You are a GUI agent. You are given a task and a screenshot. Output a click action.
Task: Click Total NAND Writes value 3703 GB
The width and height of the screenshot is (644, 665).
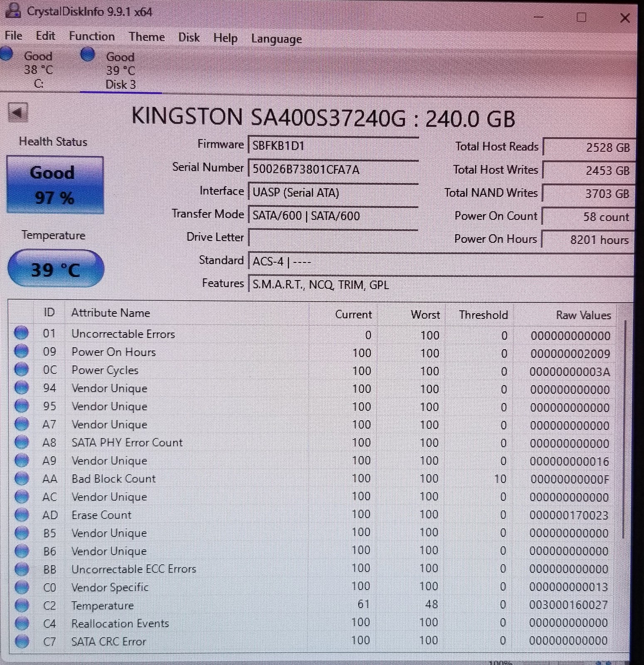click(x=589, y=194)
